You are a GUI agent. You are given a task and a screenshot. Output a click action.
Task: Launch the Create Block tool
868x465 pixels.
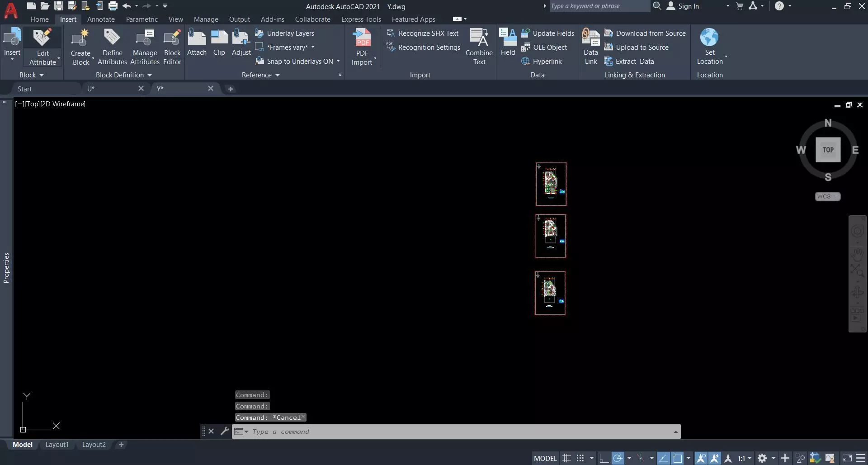(81, 47)
